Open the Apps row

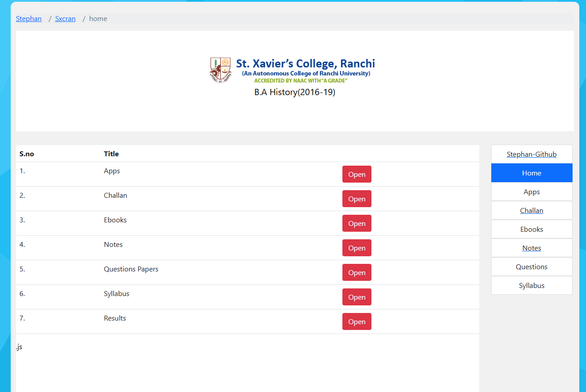coord(357,175)
